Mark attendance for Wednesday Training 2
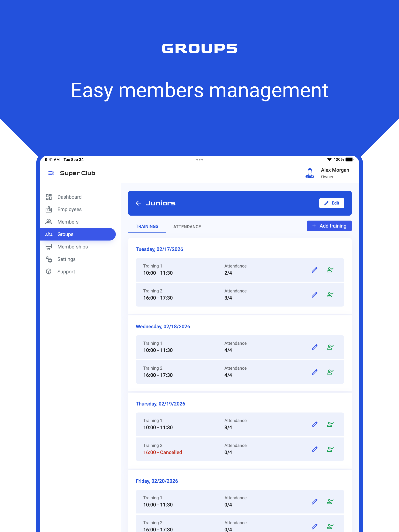Screen dimensions: 399x532 tap(330, 372)
